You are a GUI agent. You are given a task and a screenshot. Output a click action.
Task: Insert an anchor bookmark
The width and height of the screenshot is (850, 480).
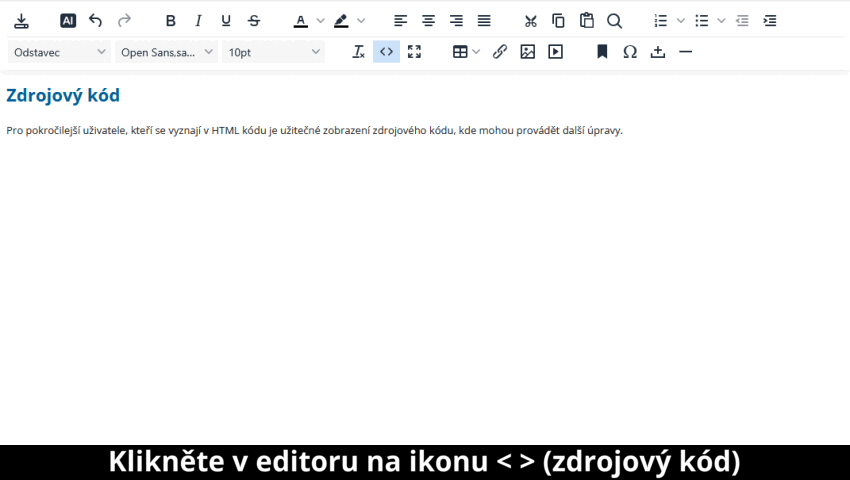coord(602,52)
